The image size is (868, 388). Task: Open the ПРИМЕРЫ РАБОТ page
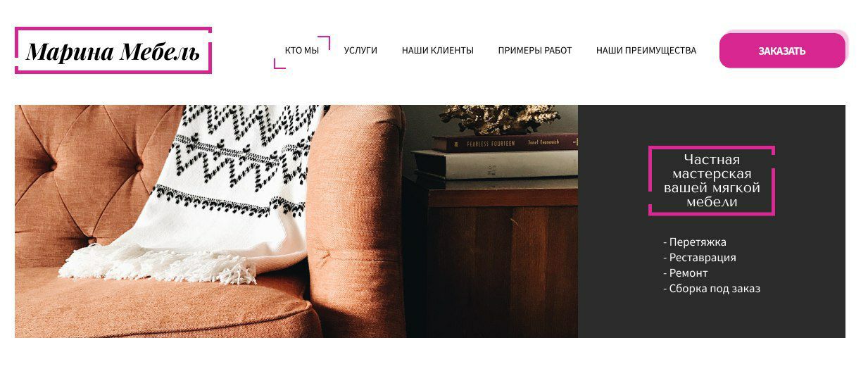coord(535,51)
